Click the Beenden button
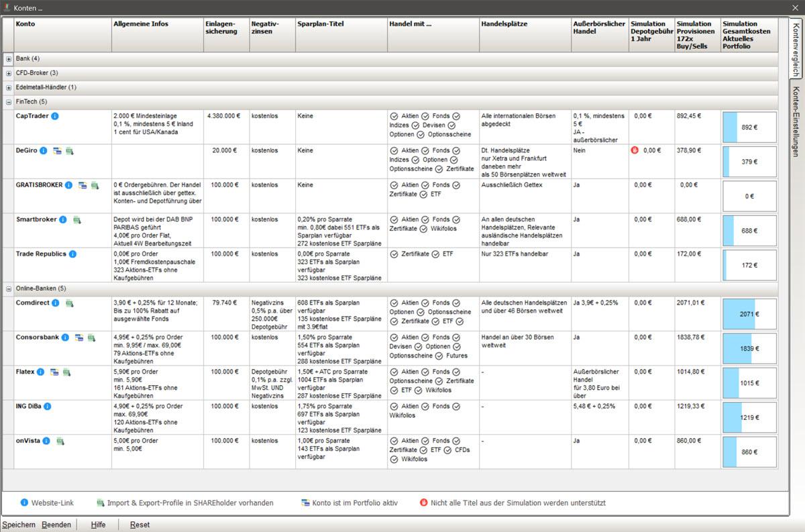The image size is (805, 532). tap(56, 525)
